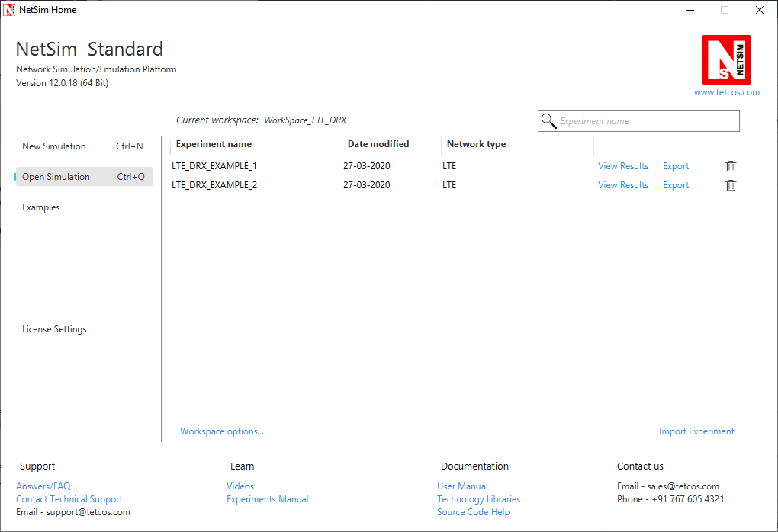
Task: Click the sales@tetcos.com email text
Action: pyautogui.click(x=683, y=486)
